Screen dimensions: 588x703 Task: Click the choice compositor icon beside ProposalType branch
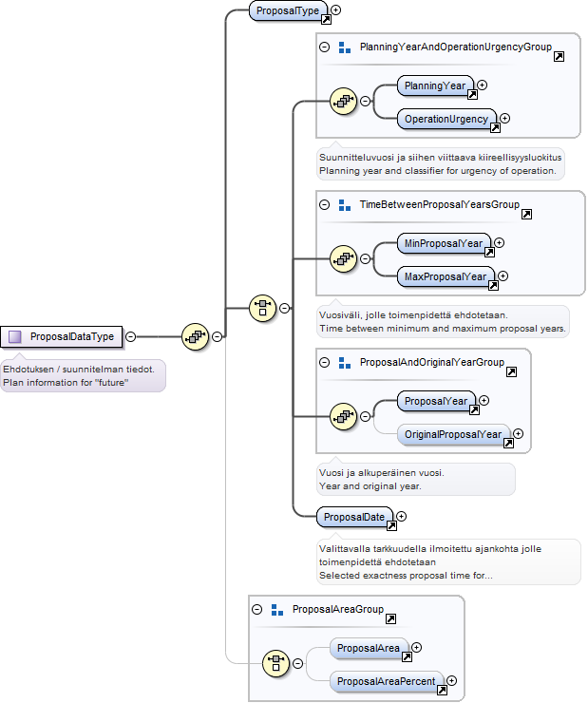[262, 308]
